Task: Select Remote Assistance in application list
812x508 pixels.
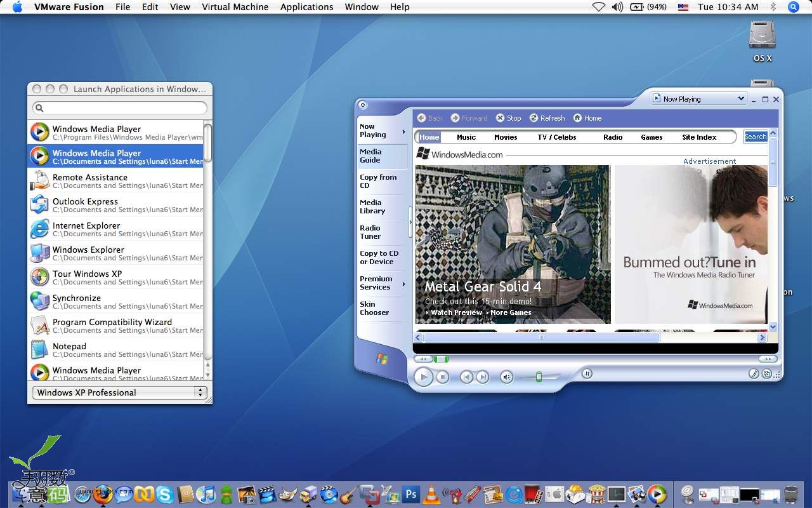Action: 116,181
